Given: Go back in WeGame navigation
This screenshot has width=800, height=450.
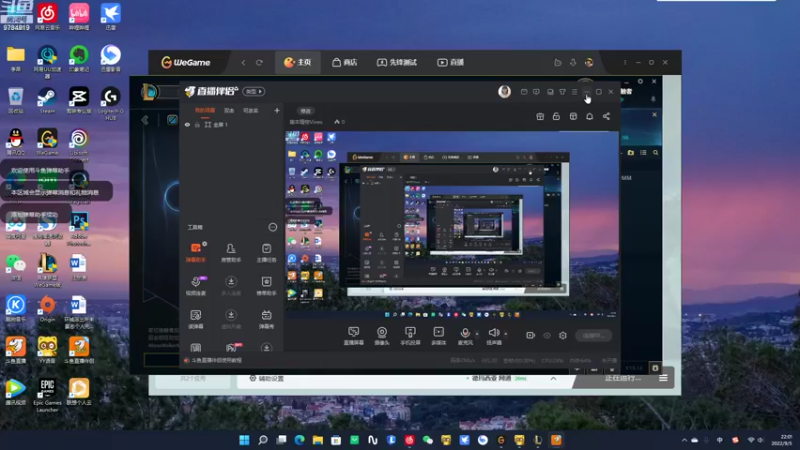Looking at the screenshot, I should [243, 62].
